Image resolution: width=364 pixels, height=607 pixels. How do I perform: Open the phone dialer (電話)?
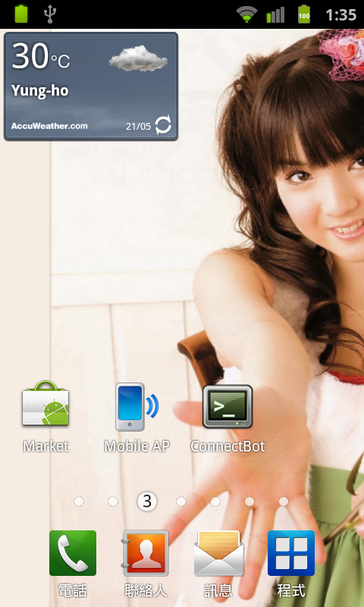(x=73, y=563)
